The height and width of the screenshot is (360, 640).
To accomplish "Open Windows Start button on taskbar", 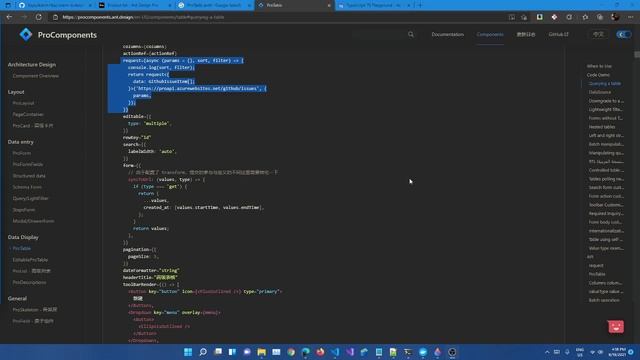I will pyautogui.click(x=188, y=352).
